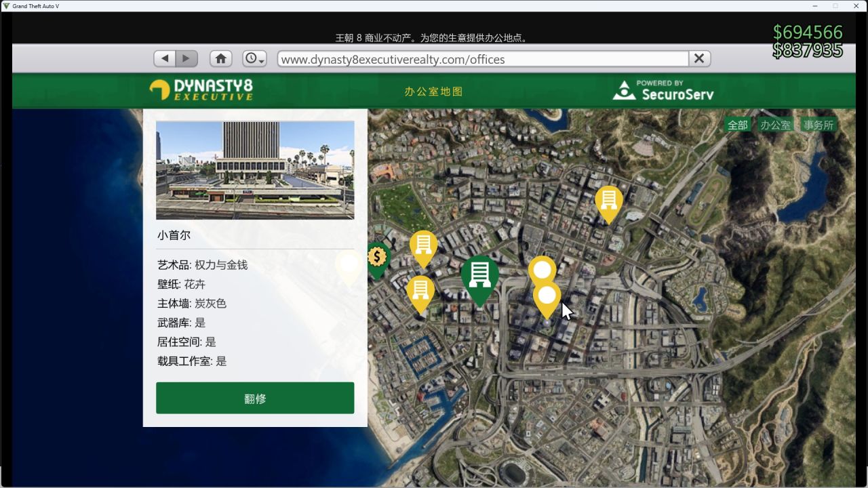Select the lower yellow building pin above the marina

[x=420, y=294]
